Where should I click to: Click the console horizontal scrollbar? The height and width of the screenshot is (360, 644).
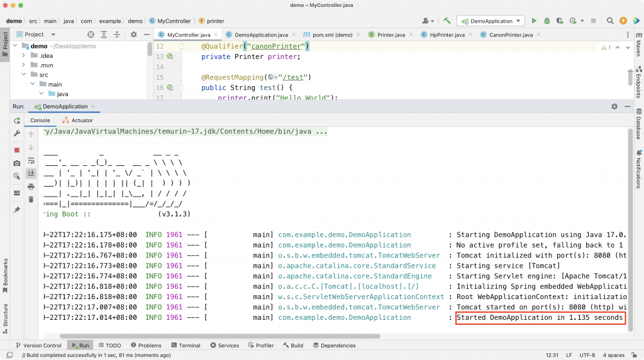[219, 336]
